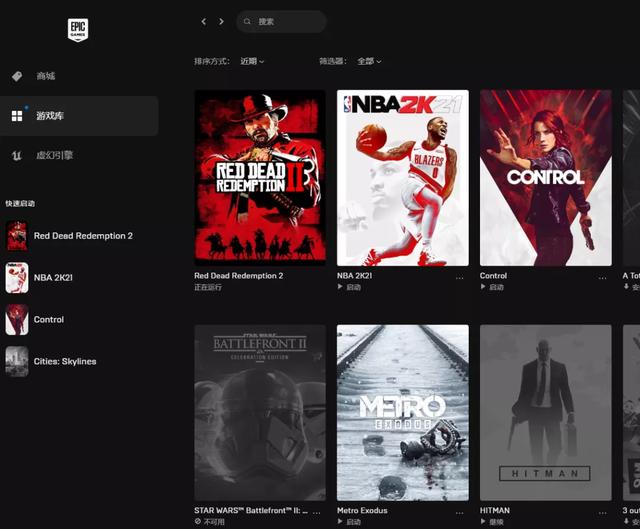Quick launch Red Dead Redemption 2 from sidebar
This screenshot has width=640, height=529.
tap(82, 236)
